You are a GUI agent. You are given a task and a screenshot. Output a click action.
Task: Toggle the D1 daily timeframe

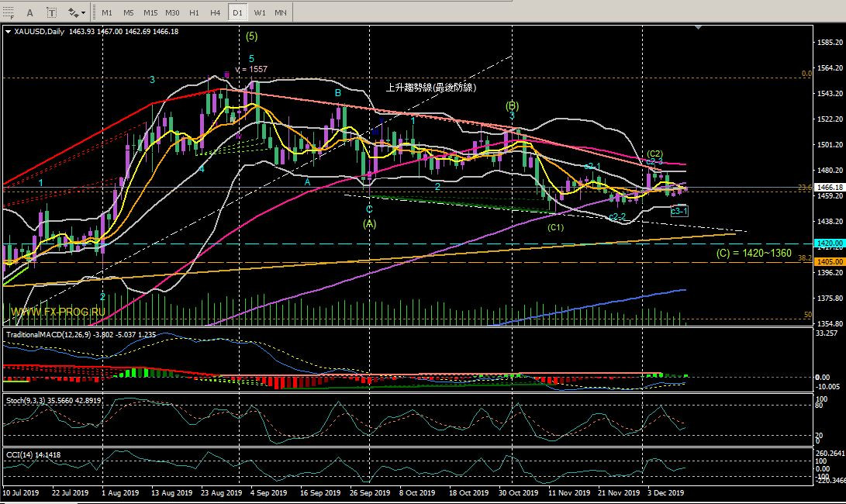(237, 12)
